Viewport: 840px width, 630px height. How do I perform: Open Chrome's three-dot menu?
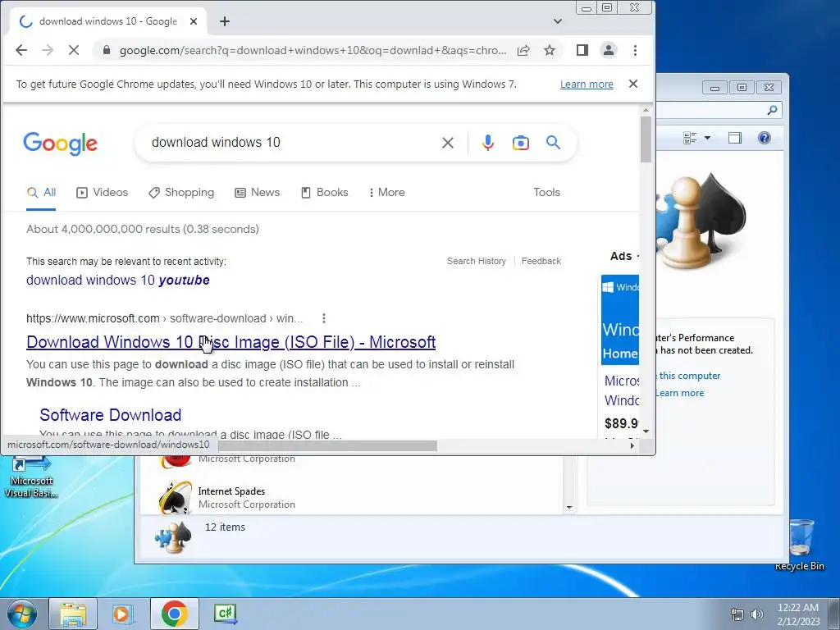click(x=636, y=50)
